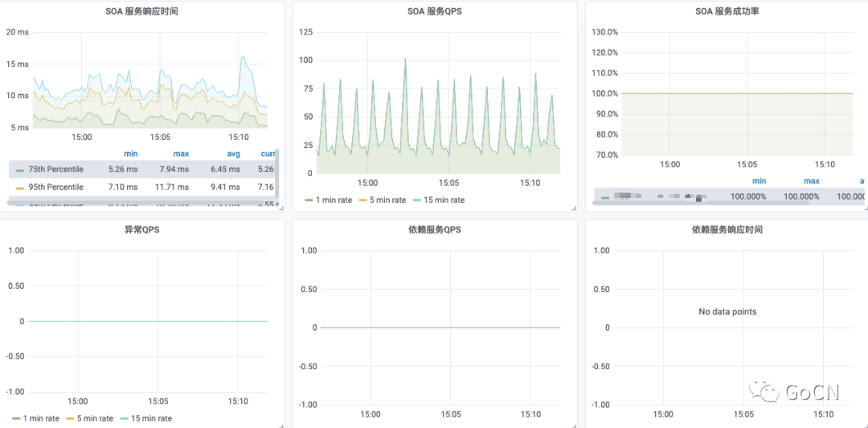868x428 pixels.
Task: Open the SOA 服务QPS panel title menu
Action: click(435, 11)
